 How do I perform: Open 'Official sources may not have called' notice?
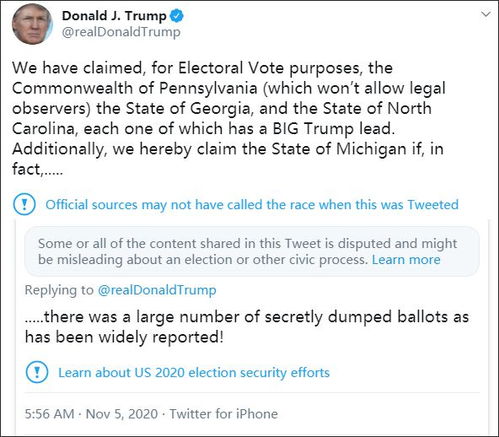(252, 204)
